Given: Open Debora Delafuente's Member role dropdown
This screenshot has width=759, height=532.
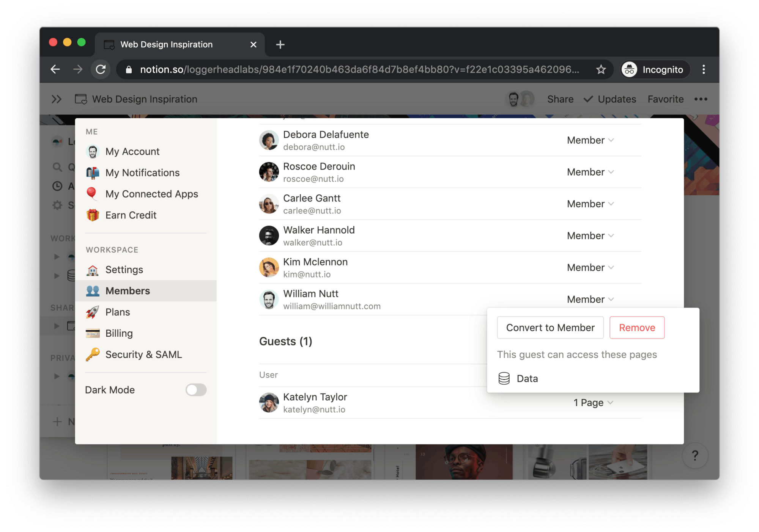Looking at the screenshot, I should pyautogui.click(x=590, y=140).
